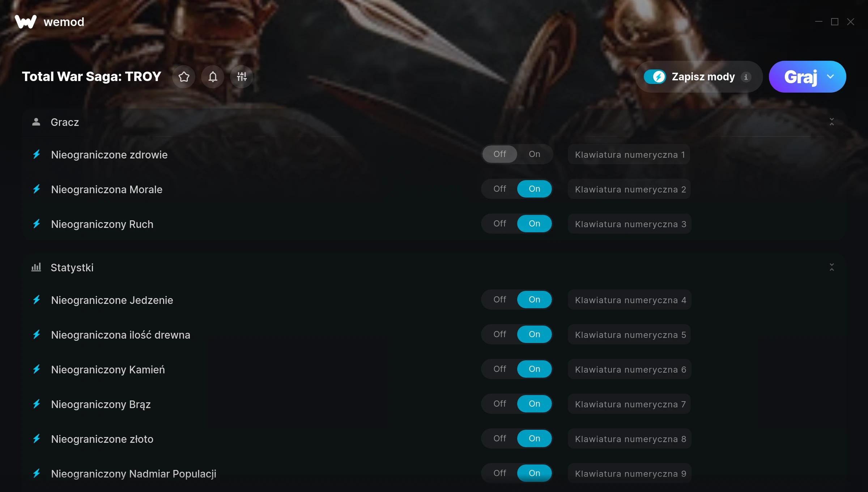This screenshot has width=868, height=492.
Task: Open notifications bell icon
Action: click(213, 77)
